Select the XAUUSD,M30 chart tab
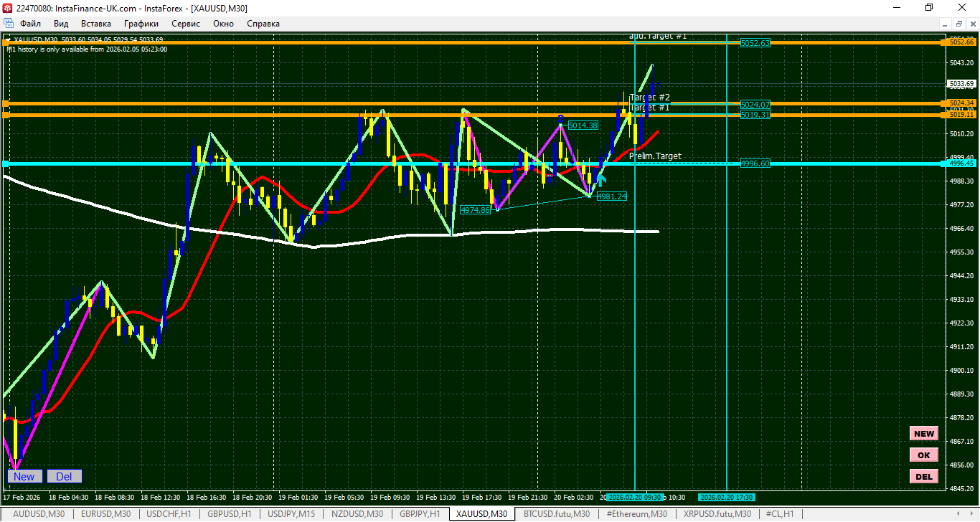Image resolution: width=980 pixels, height=522 pixels. click(x=482, y=514)
